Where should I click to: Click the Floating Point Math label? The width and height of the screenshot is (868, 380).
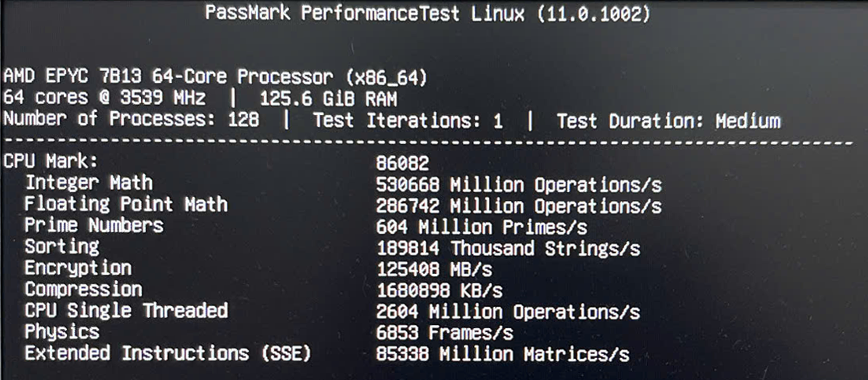[126, 204]
